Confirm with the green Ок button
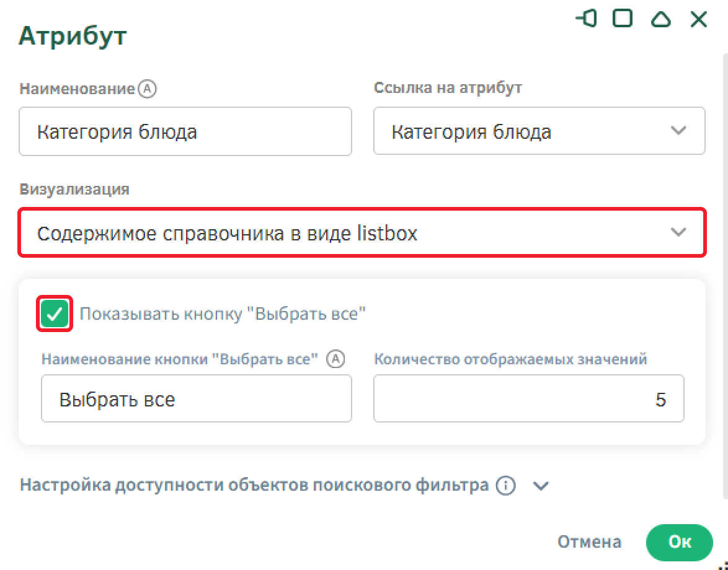 (679, 542)
